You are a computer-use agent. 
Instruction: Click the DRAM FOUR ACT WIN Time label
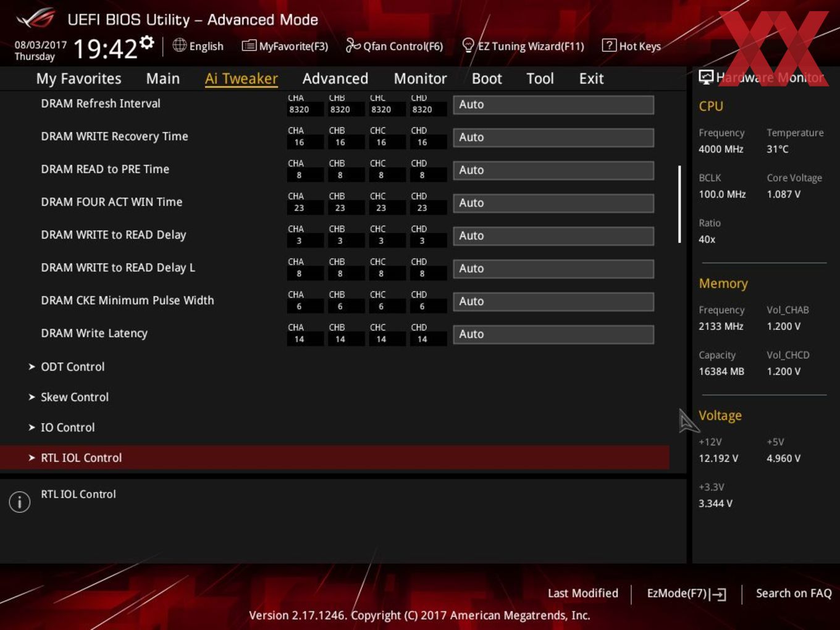click(x=112, y=201)
